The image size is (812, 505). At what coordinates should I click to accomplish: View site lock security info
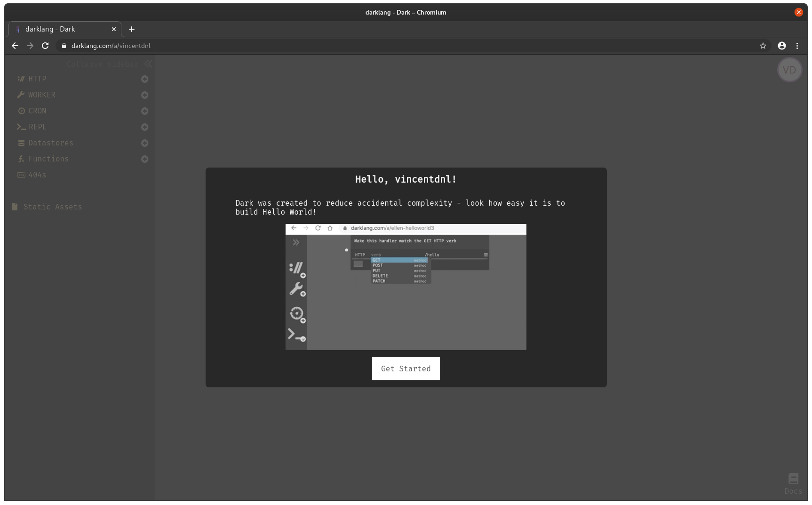click(x=64, y=46)
